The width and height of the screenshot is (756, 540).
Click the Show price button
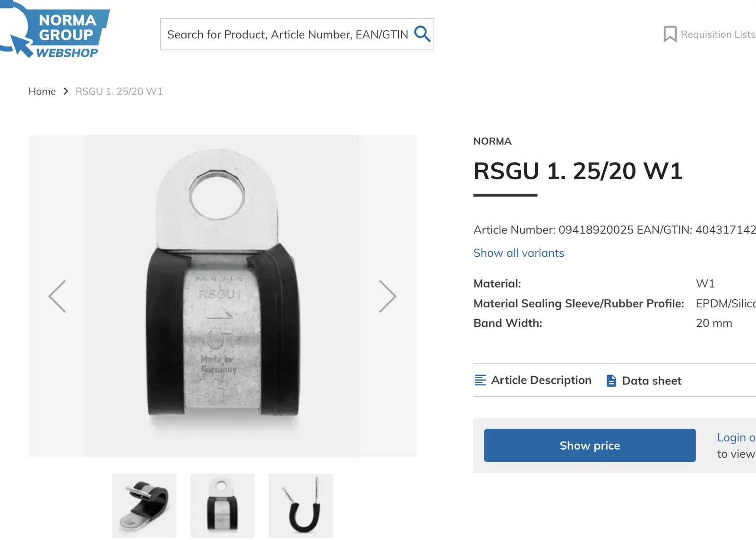click(x=589, y=445)
